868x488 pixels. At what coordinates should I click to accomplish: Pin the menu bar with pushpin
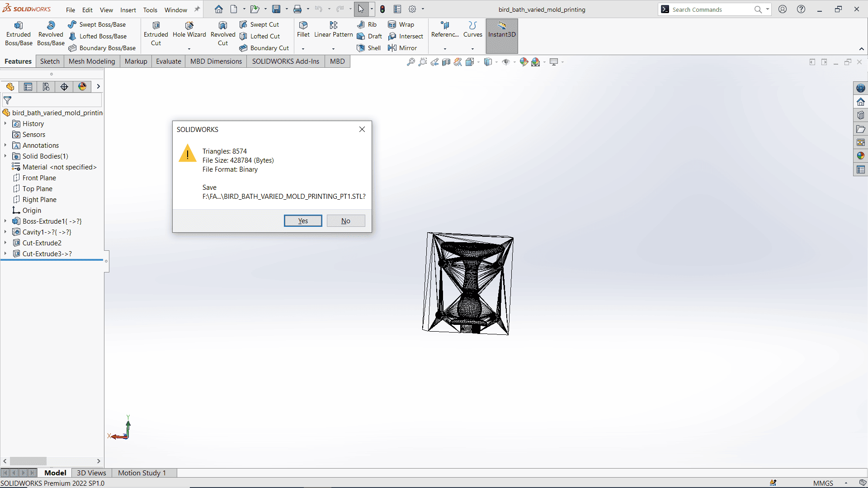point(197,9)
